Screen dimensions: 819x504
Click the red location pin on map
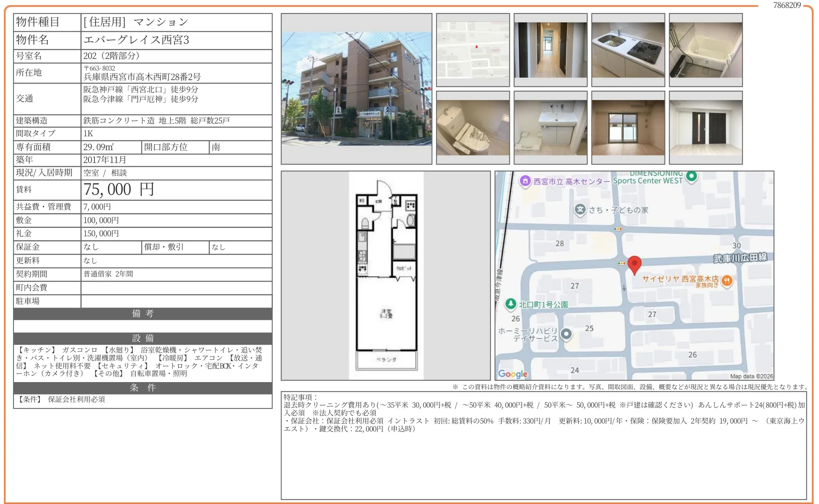[x=634, y=264]
